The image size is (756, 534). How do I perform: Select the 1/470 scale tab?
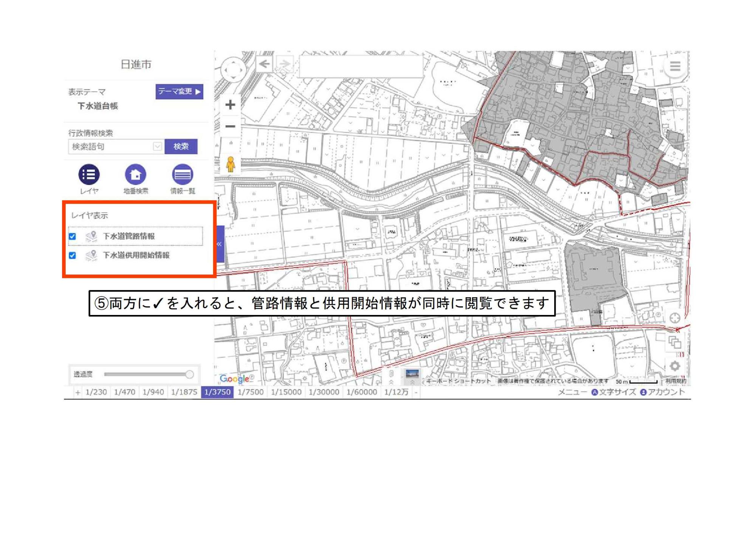click(x=125, y=392)
